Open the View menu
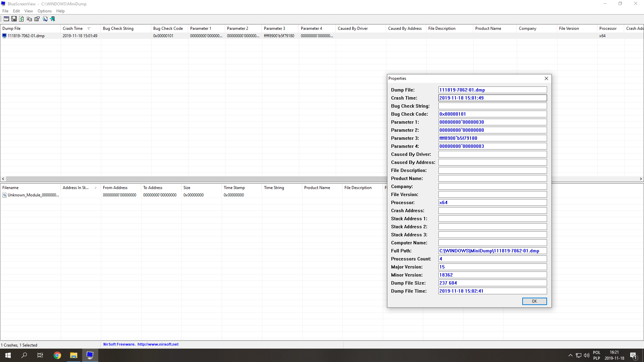 29,11
